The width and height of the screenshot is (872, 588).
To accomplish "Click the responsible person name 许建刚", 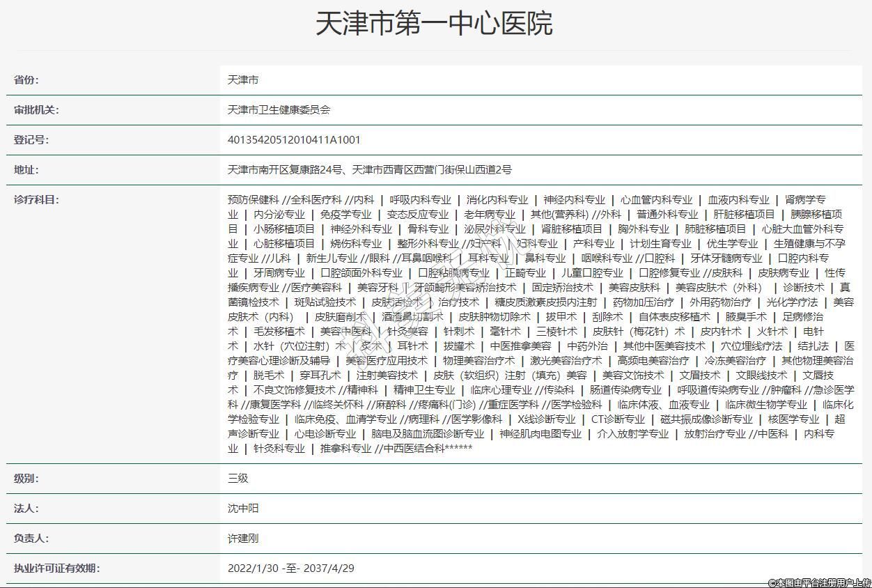I will point(243,539).
